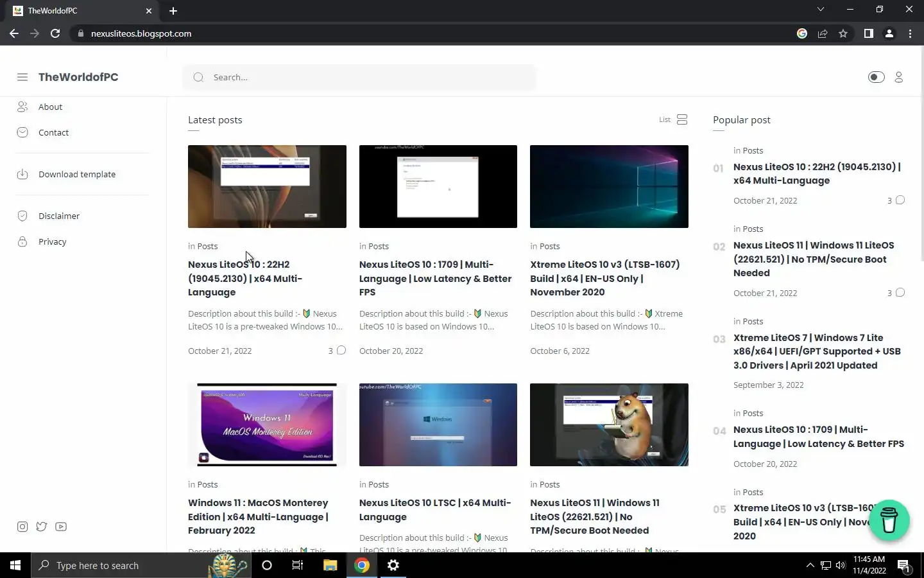Image resolution: width=924 pixels, height=578 pixels.
Task: Click the Nexus LiteOS 10 LTSC thumbnail
Action: pyautogui.click(x=438, y=425)
